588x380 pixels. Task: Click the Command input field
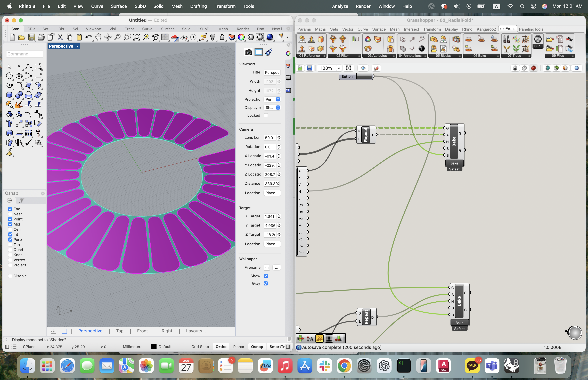click(25, 54)
